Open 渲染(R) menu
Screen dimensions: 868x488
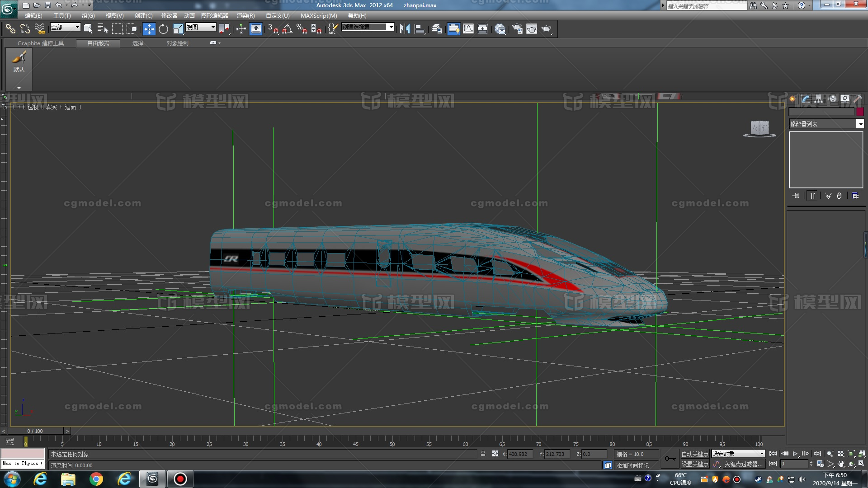[x=246, y=15]
